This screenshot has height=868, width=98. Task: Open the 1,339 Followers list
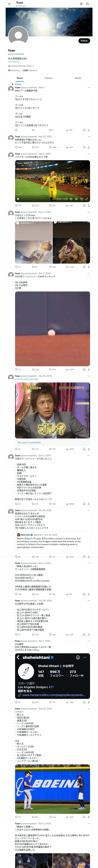point(30,70)
